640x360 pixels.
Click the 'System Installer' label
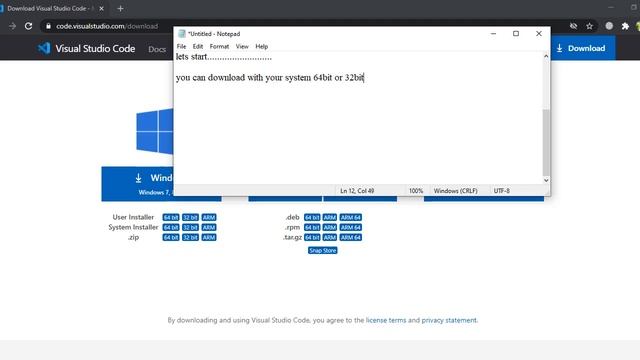pos(133,227)
